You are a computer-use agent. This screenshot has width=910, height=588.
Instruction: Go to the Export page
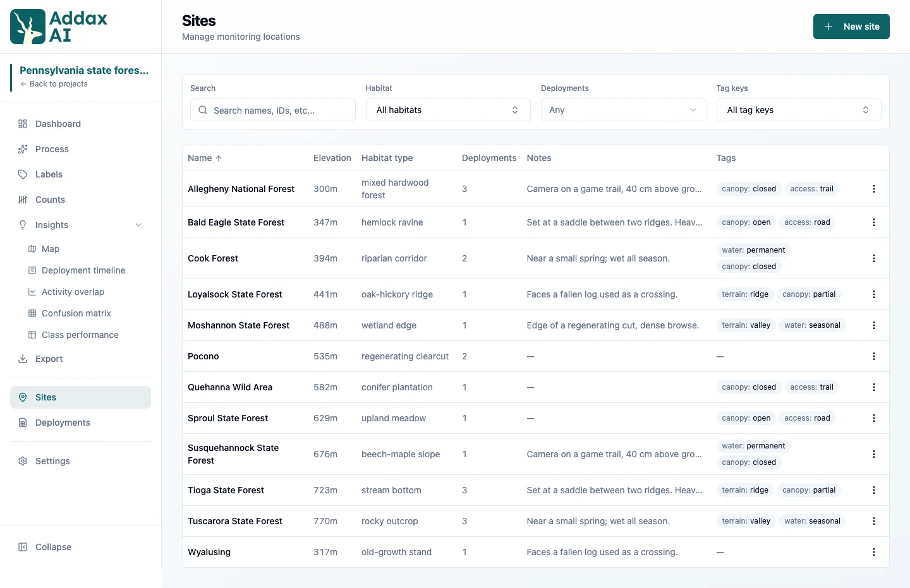[x=80, y=359]
